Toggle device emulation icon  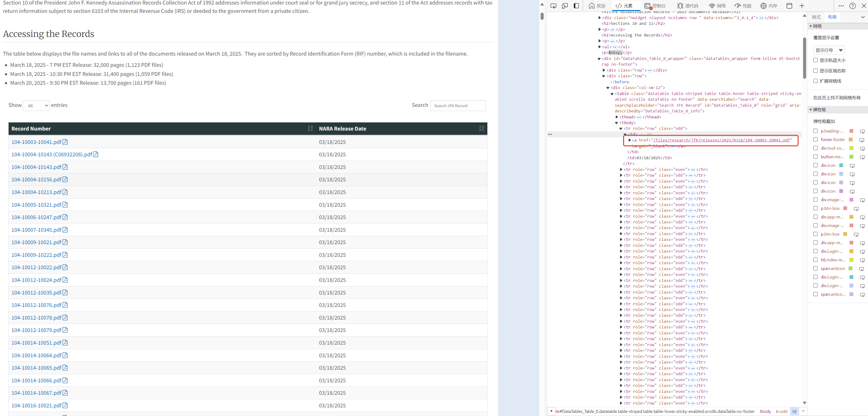565,6
